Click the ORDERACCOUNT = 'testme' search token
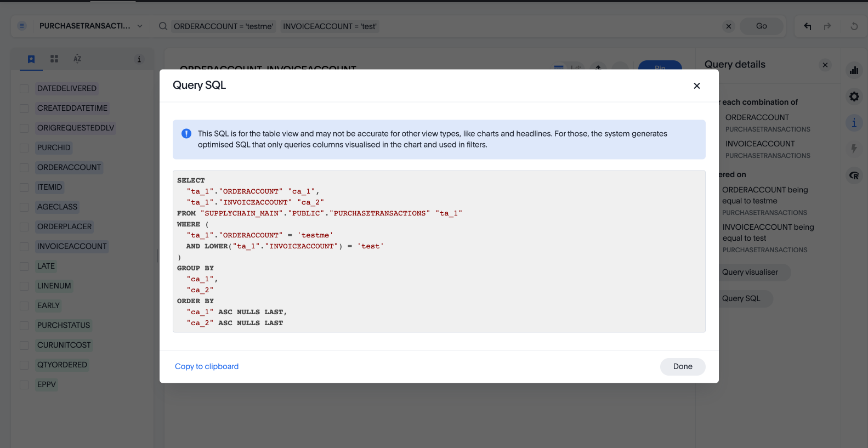868x448 pixels. (223, 26)
